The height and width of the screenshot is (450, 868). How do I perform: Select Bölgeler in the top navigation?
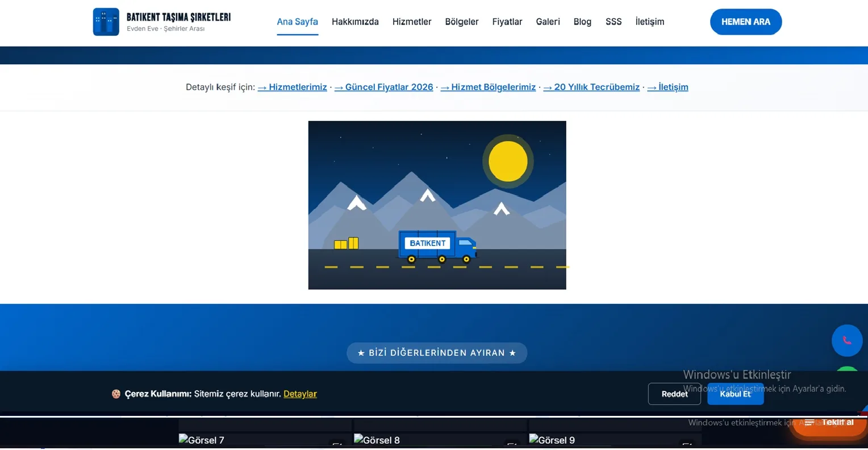pyautogui.click(x=462, y=22)
